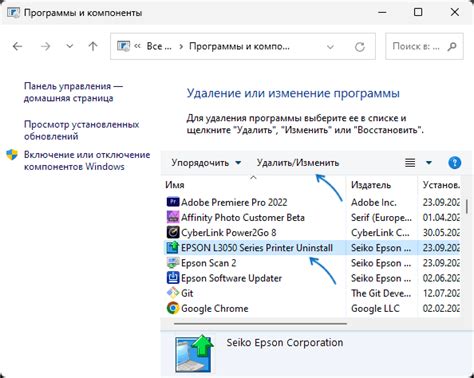This screenshot has height=378, width=474.
Task: Click publisher cell The Git Deve...
Action: click(x=381, y=293)
